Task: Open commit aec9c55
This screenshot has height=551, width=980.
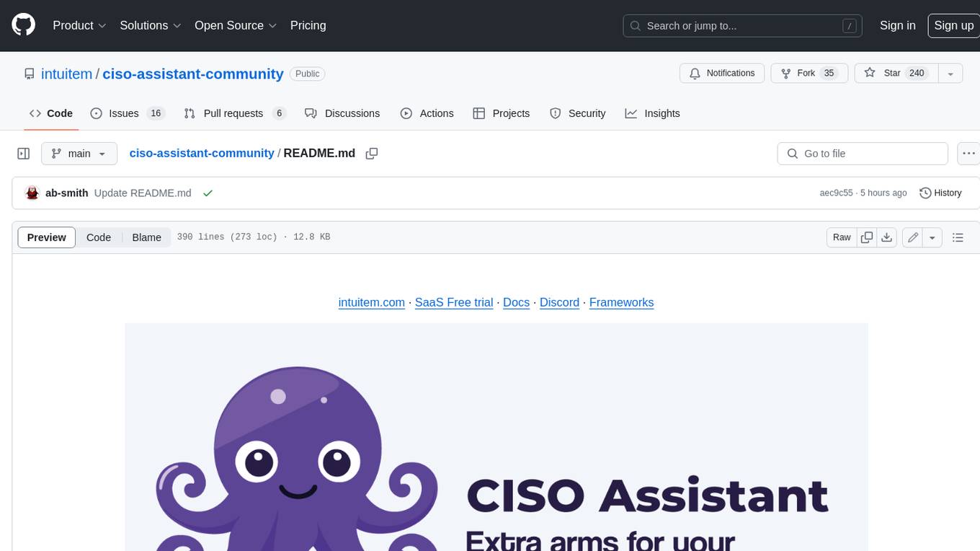Action: pos(836,193)
